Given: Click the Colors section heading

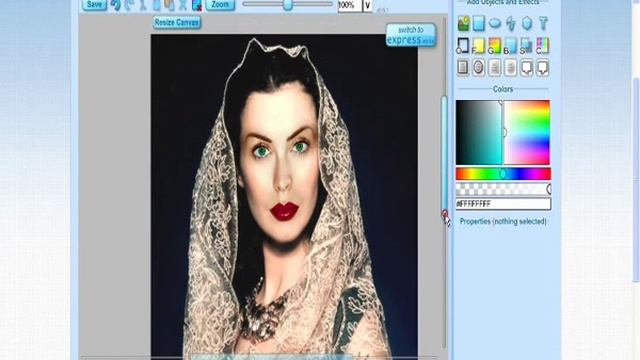Looking at the screenshot, I should pyautogui.click(x=503, y=89).
